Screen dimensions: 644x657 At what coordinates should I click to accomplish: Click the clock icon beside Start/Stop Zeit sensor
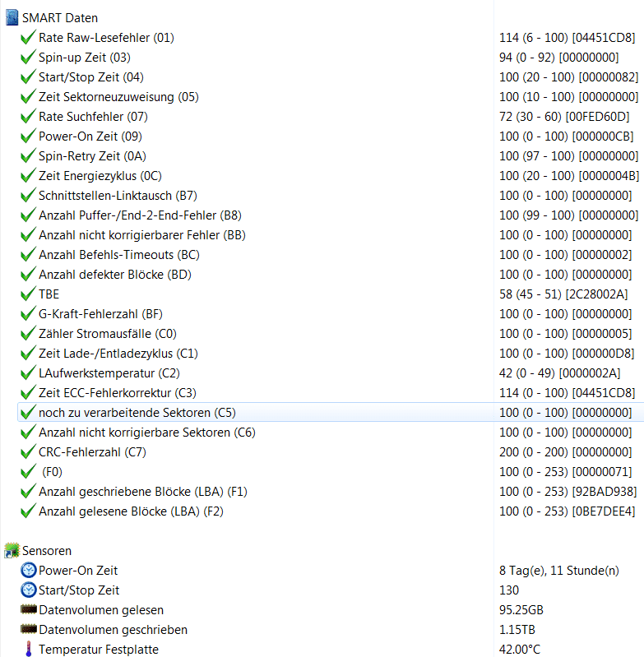pyautogui.click(x=29, y=590)
